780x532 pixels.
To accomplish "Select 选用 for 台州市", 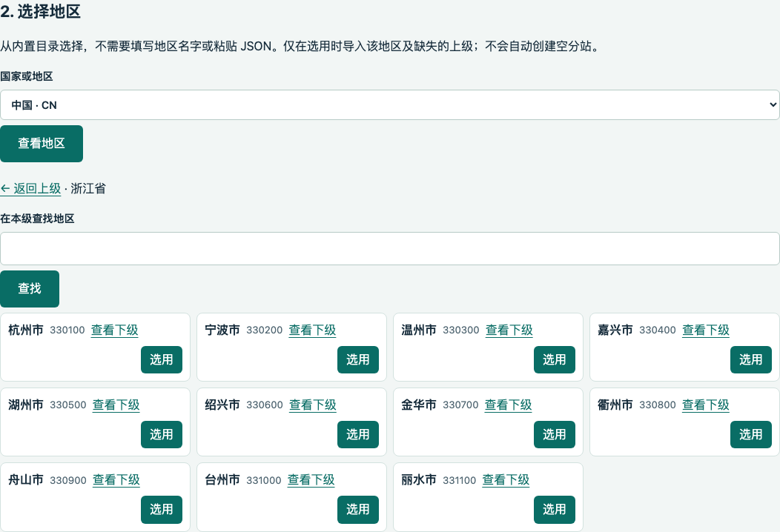I will click(x=357, y=510).
